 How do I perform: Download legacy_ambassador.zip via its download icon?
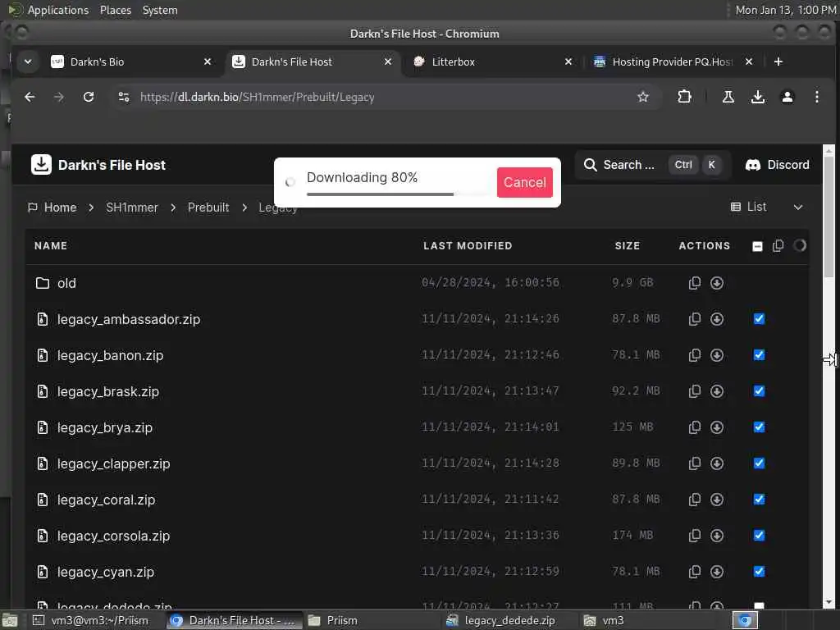click(x=717, y=319)
